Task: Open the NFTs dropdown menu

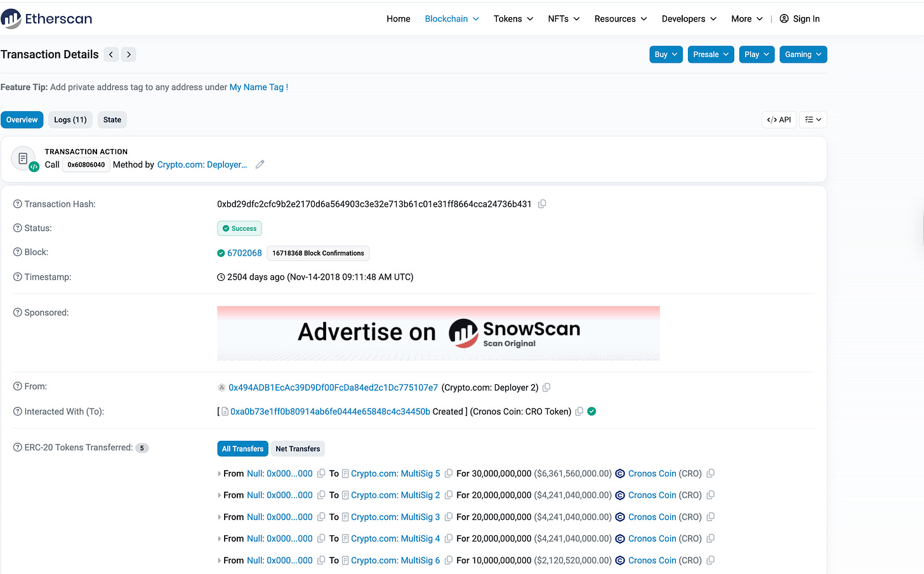Action: coord(564,19)
